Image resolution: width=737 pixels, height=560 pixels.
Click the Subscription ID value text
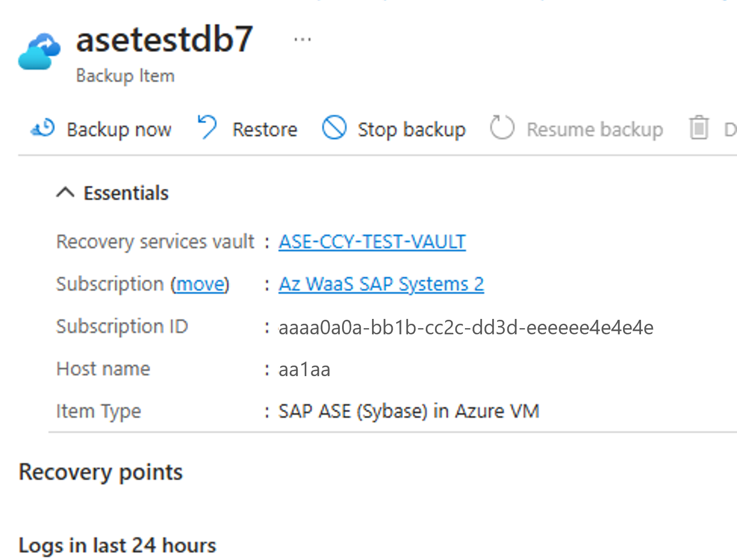(466, 327)
